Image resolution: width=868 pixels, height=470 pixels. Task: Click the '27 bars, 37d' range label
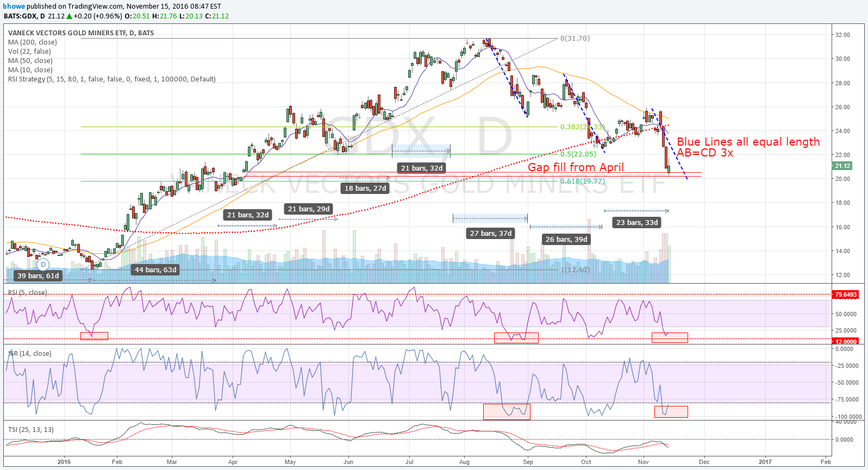491,234
